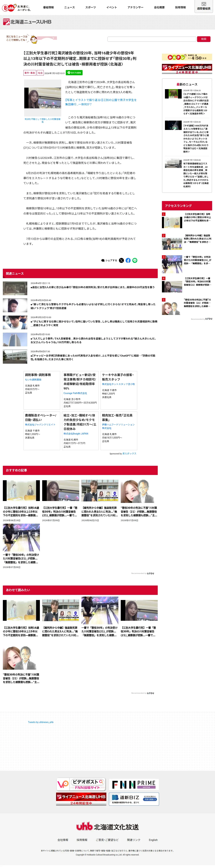The width and height of the screenshot is (215, 868).
Task: Open 採用情報 in the footer links
Action: coord(82,840)
